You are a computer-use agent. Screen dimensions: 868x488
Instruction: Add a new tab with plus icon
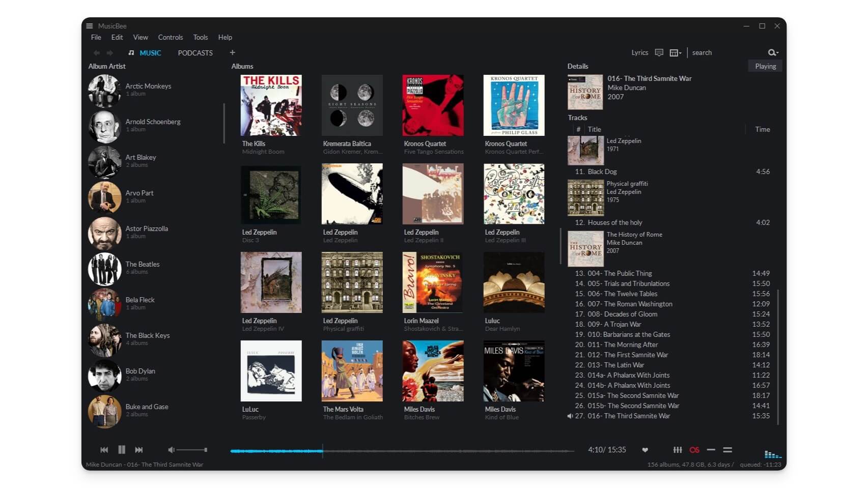(x=232, y=52)
